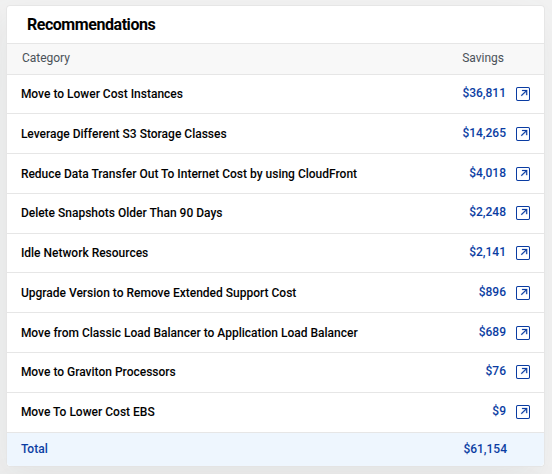Image resolution: width=552 pixels, height=474 pixels.
Task: Select 'Upgrade Version to Remove Extended Support Cost' text
Action: pos(159,293)
